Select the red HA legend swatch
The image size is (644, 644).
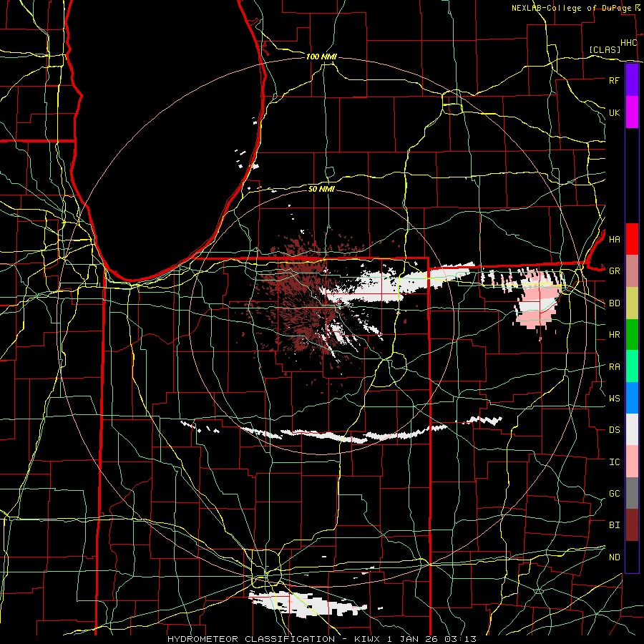click(632, 239)
